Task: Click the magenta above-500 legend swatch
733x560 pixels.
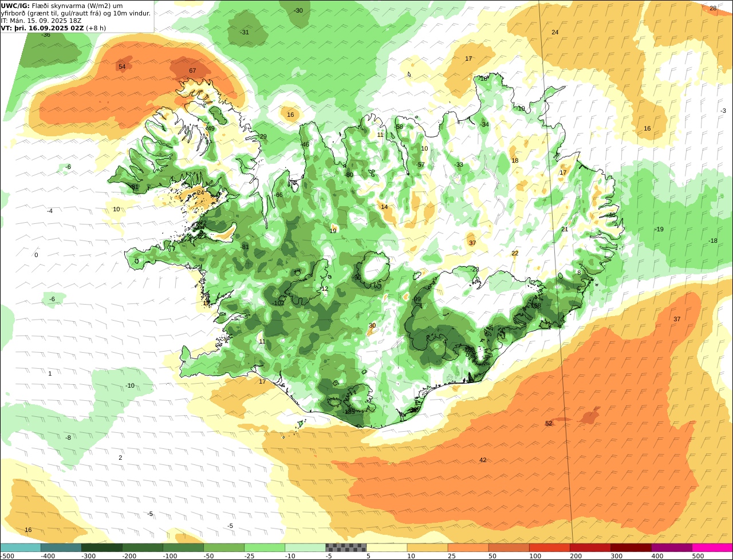Action: [x=712, y=547]
